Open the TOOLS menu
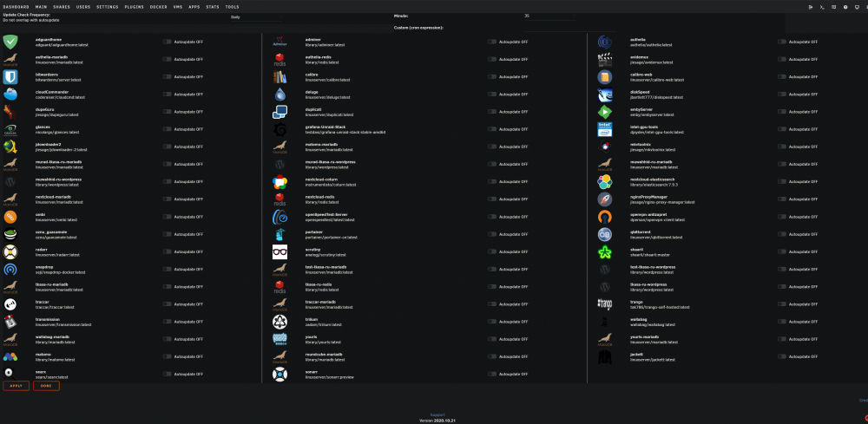 coord(233,7)
